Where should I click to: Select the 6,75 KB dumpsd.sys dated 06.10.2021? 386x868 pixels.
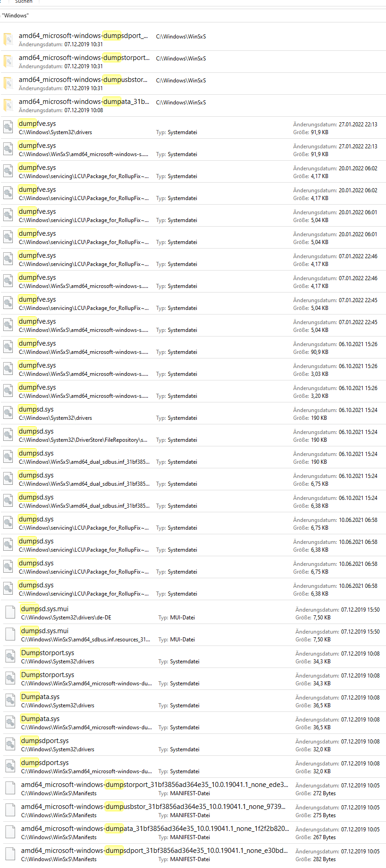[x=36, y=475]
